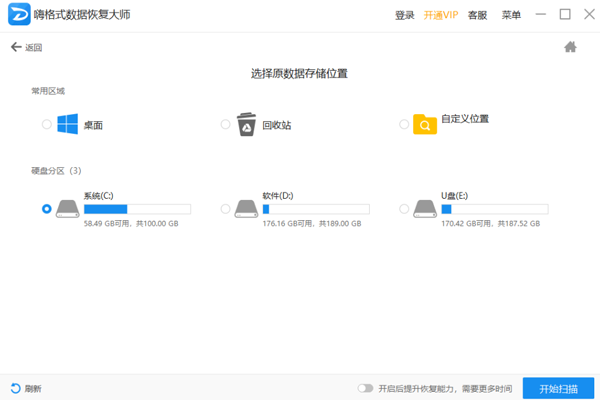Go back using the 返回 button
Viewport: 600px width, 400px height.
coord(27,47)
